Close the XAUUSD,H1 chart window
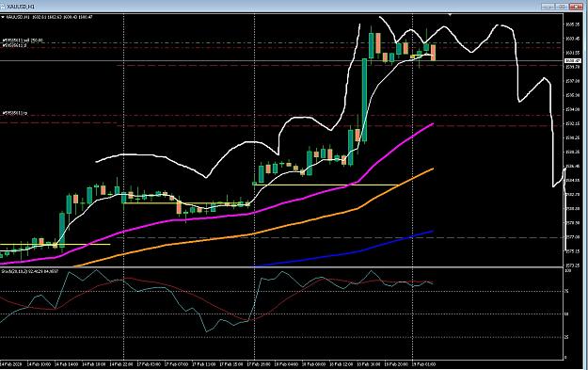 tap(576, 7)
